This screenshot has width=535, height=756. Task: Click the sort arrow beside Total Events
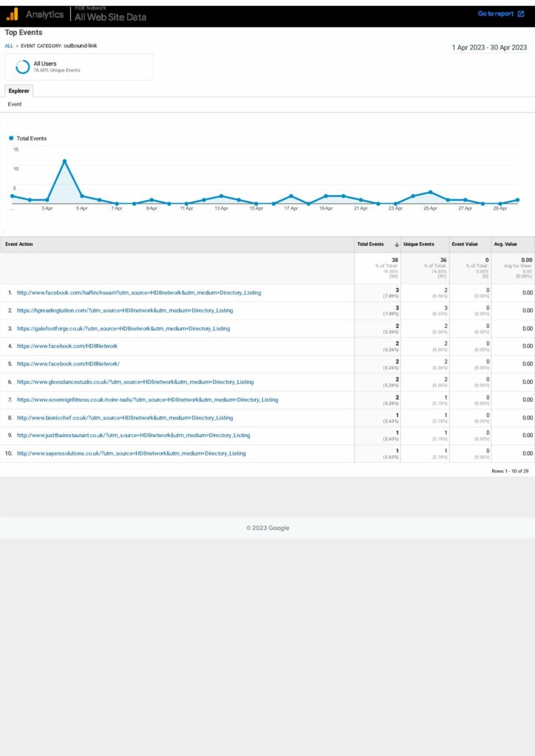[397, 244]
